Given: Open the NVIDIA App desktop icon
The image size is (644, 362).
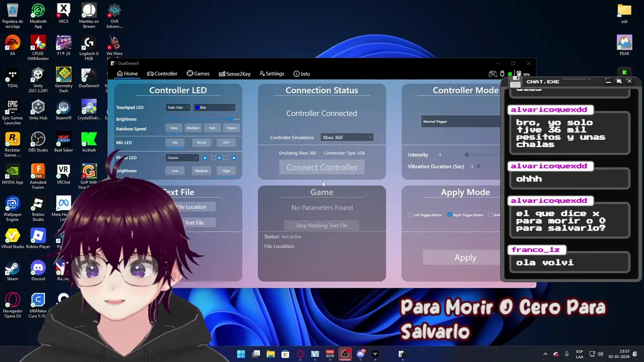Looking at the screenshot, I should (x=13, y=174).
